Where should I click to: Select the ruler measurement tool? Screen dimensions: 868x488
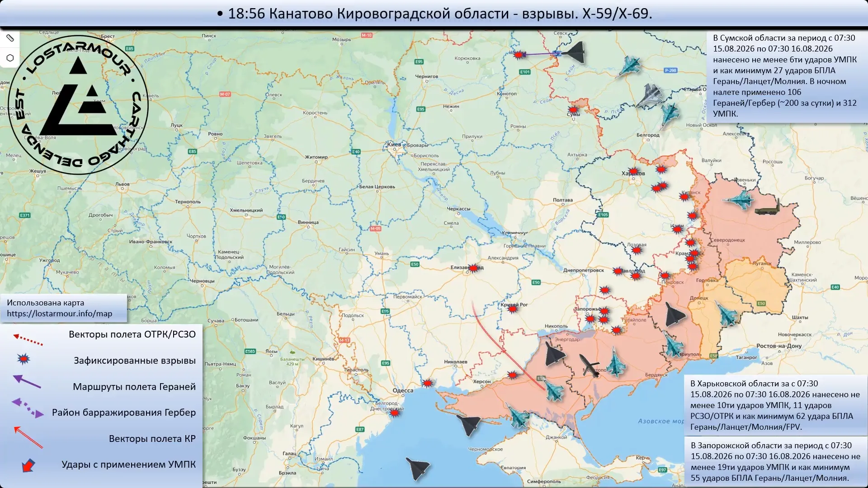tap(10, 38)
